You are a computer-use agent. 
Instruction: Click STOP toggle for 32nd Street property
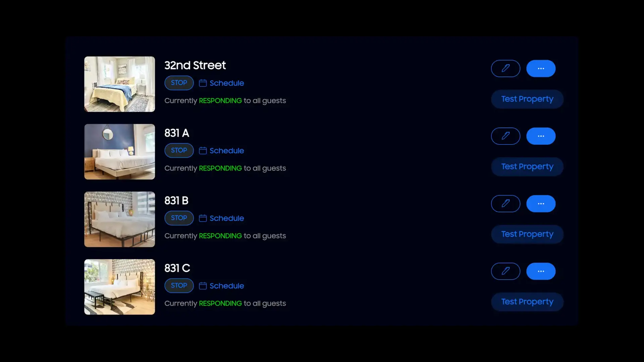179,83
